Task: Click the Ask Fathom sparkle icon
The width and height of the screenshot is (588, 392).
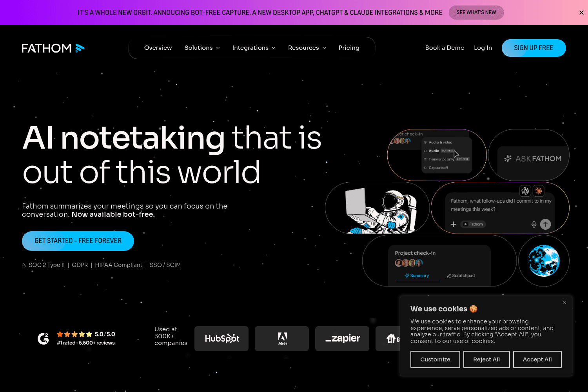Action: [508, 159]
